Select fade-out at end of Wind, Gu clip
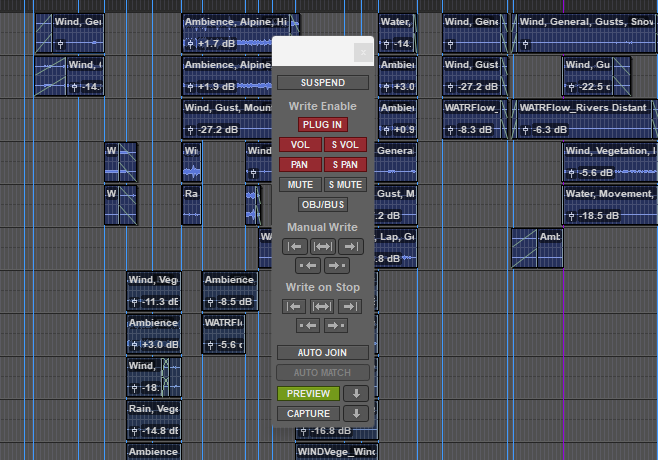The image size is (658, 460). [621, 76]
